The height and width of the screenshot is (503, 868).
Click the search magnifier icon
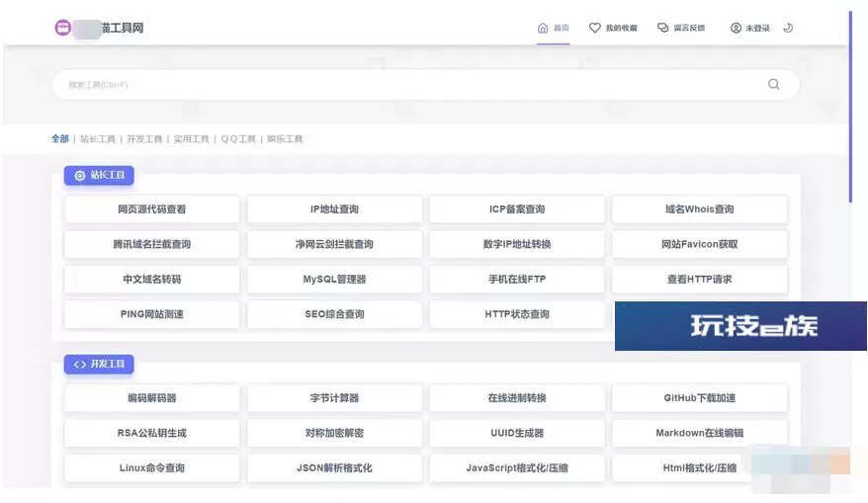(x=773, y=84)
